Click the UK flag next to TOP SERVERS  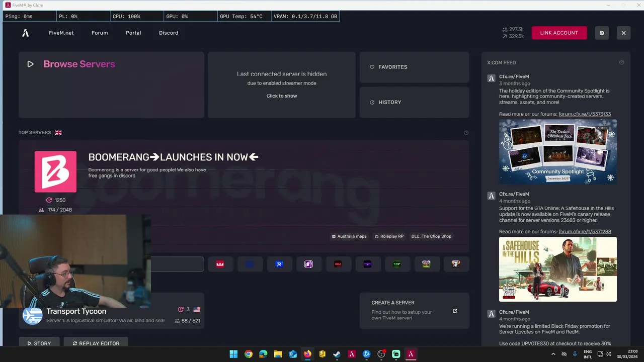tap(58, 133)
